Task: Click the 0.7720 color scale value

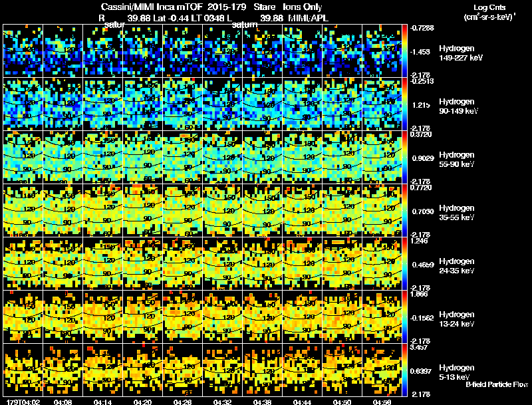Action: (x=421, y=188)
